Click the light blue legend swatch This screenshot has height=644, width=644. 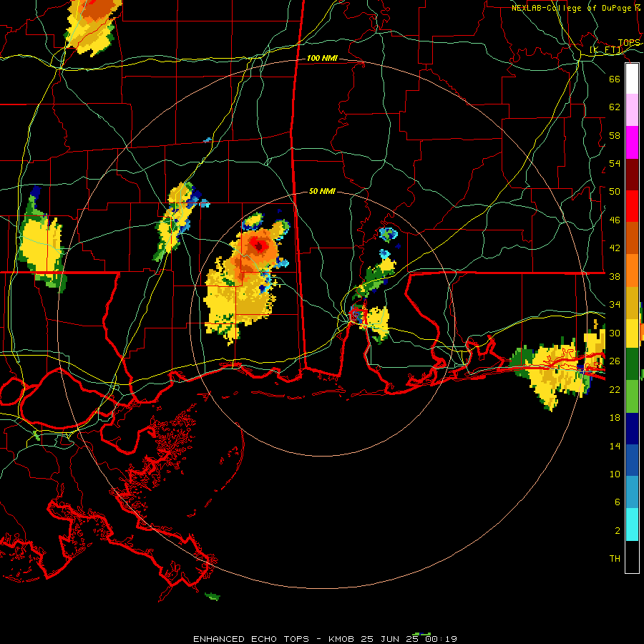pos(632,492)
